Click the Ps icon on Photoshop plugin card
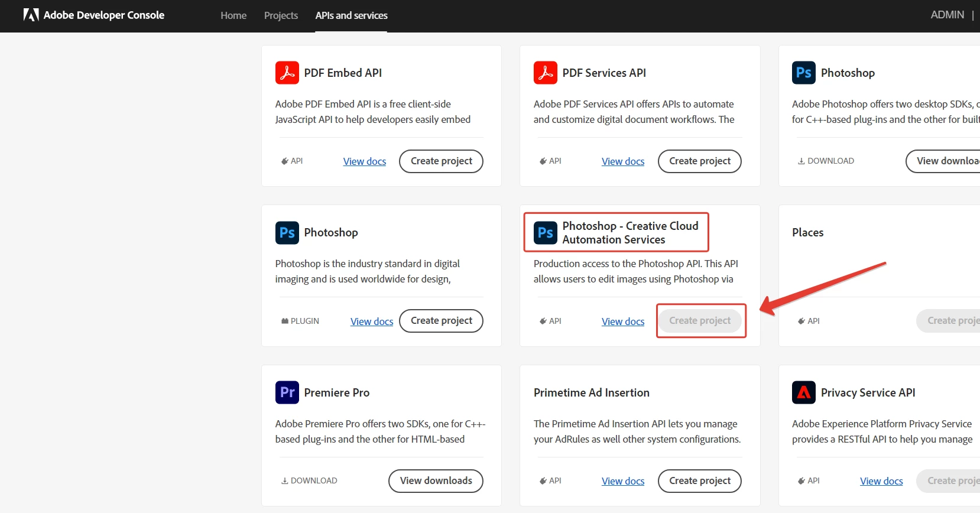The height and width of the screenshot is (513, 980). [287, 233]
